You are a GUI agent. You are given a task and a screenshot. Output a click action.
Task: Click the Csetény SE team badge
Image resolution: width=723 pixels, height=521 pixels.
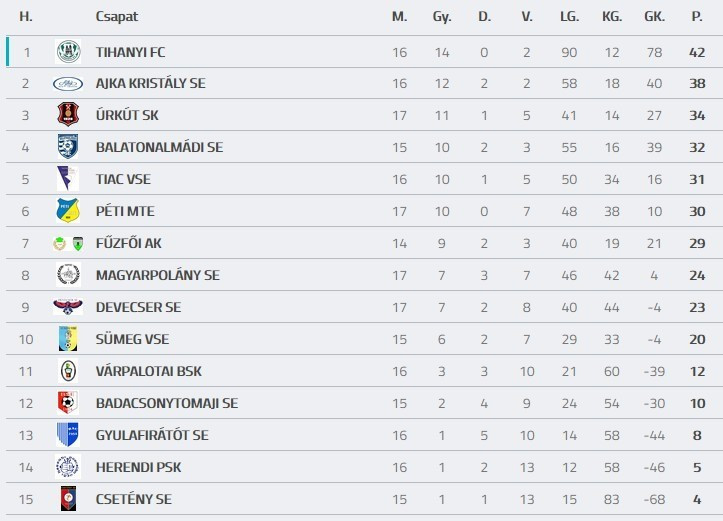[68, 499]
